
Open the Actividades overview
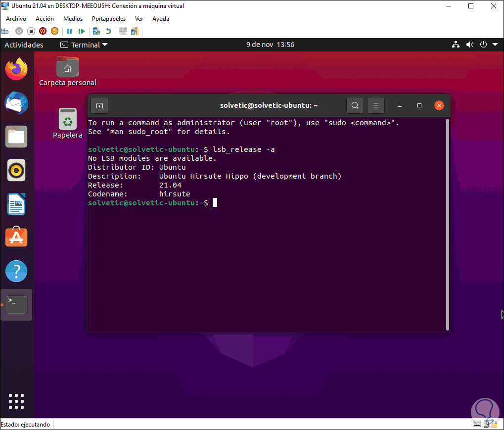point(24,45)
